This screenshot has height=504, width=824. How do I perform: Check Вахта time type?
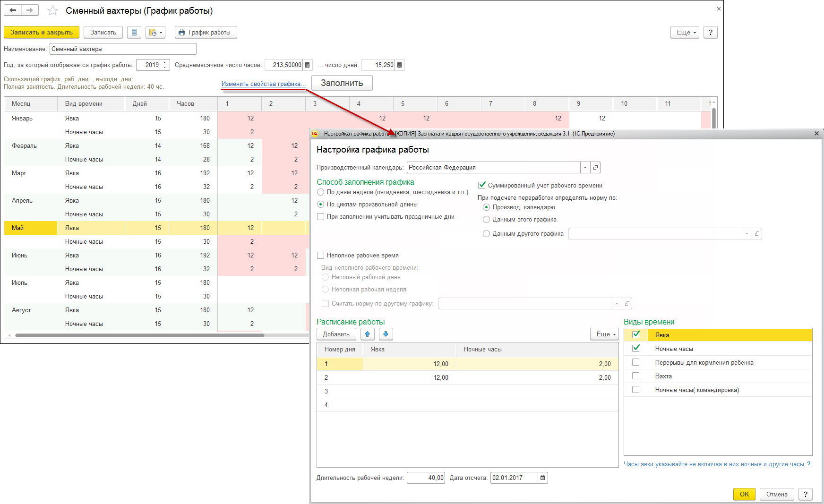click(x=636, y=376)
